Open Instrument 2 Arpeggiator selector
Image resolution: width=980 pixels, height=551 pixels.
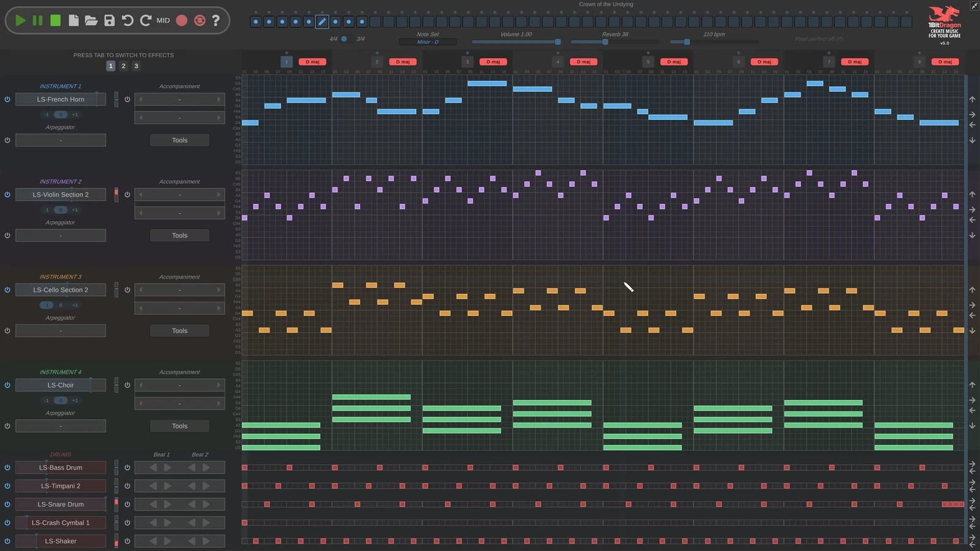61,236
